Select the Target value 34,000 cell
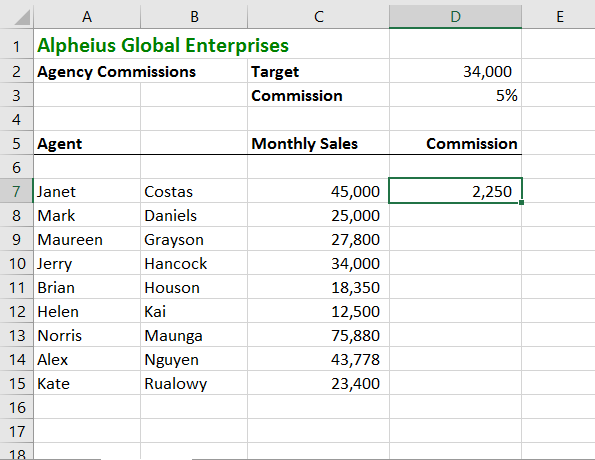595x460 pixels. point(455,71)
